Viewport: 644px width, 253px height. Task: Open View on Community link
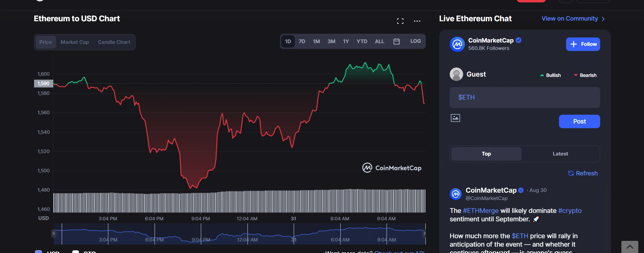(x=573, y=19)
